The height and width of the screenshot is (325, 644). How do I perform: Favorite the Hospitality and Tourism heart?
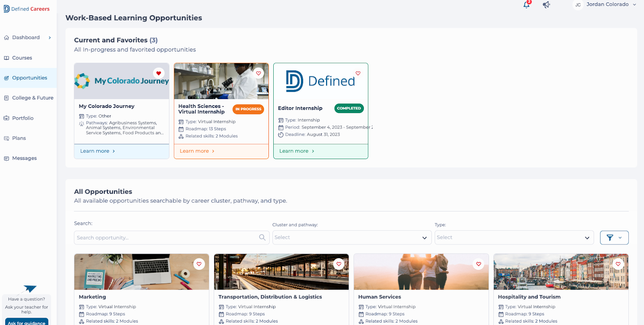point(618,264)
